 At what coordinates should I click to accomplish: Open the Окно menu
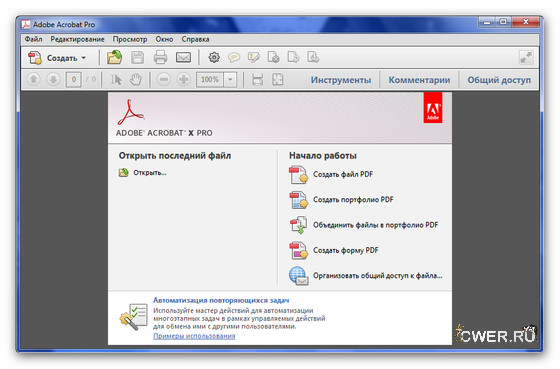click(164, 39)
